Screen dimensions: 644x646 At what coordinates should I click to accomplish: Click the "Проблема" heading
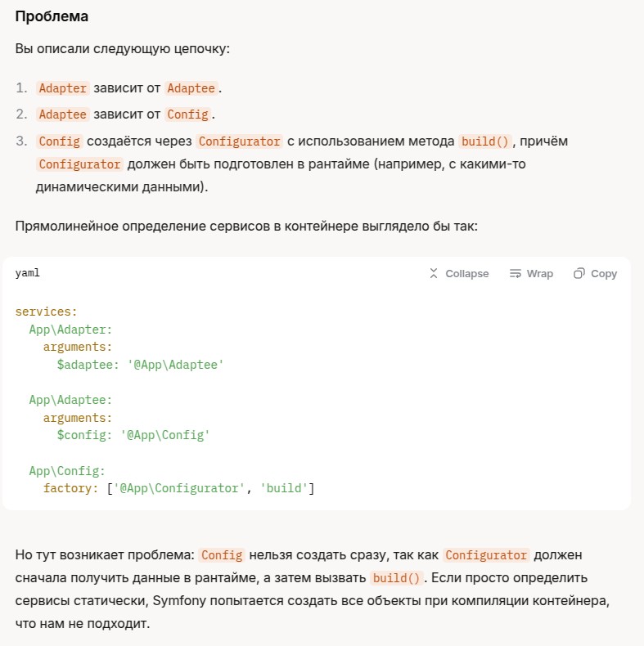[x=52, y=16]
